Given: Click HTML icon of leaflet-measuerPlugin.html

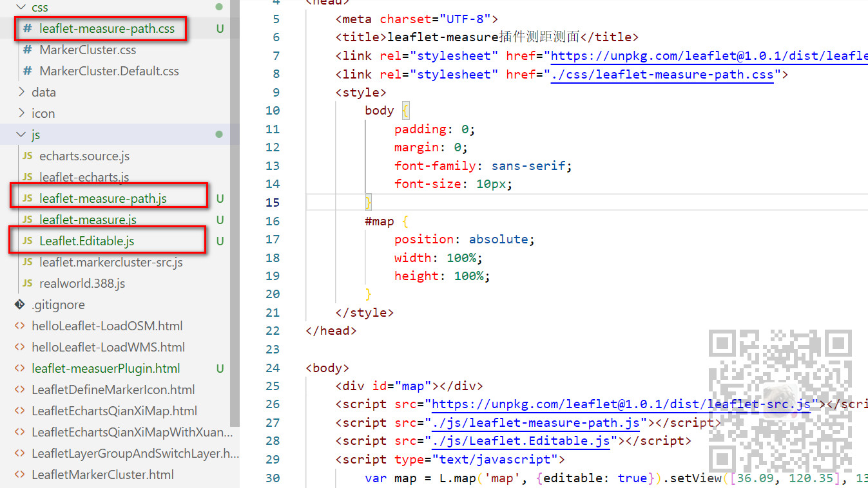Looking at the screenshot, I should click(19, 368).
